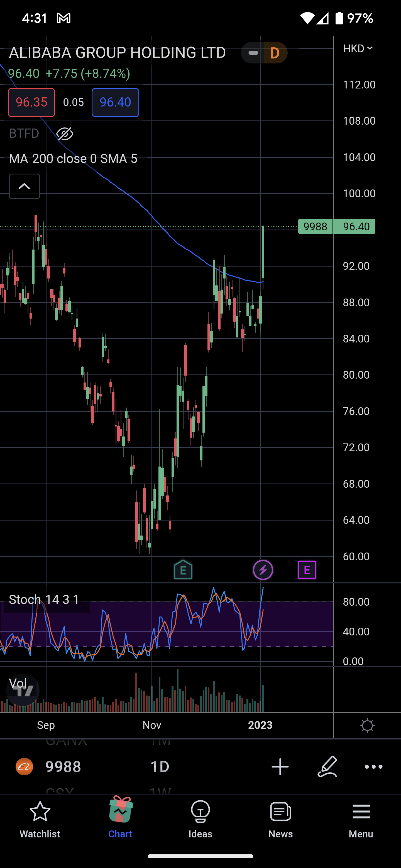This screenshot has width=401, height=868.
Task: Tap the Alibaba logo next to 9988
Action: 24,766
